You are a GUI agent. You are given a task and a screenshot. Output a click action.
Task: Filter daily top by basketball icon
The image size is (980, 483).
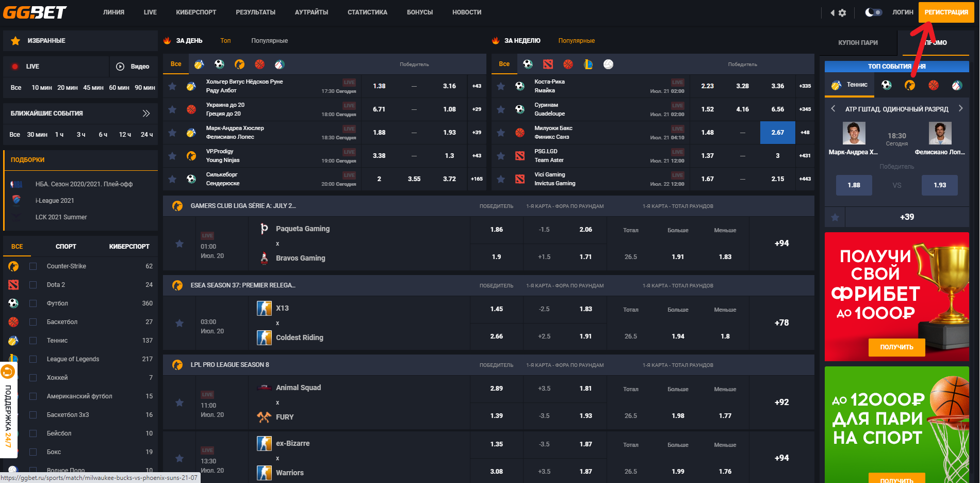click(x=259, y=65)
